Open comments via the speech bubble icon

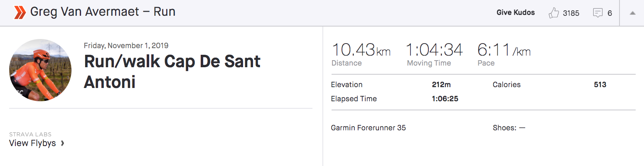click(x=597, y=13)
